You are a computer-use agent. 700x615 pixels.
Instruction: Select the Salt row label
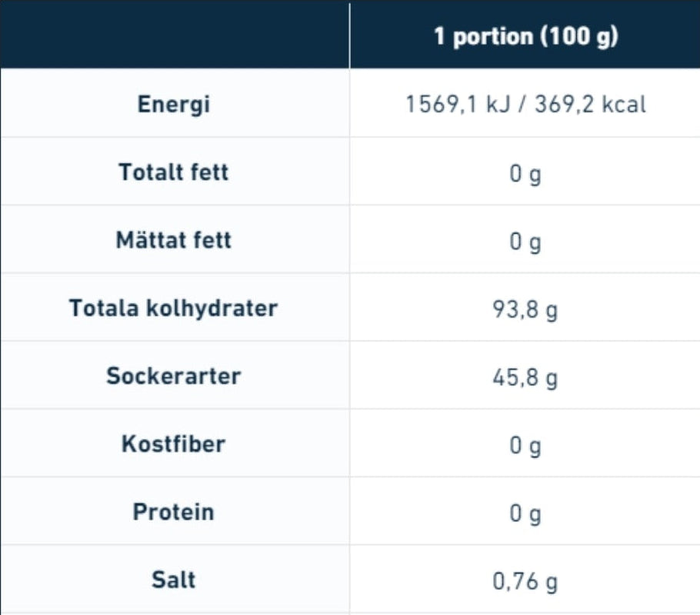174,580
